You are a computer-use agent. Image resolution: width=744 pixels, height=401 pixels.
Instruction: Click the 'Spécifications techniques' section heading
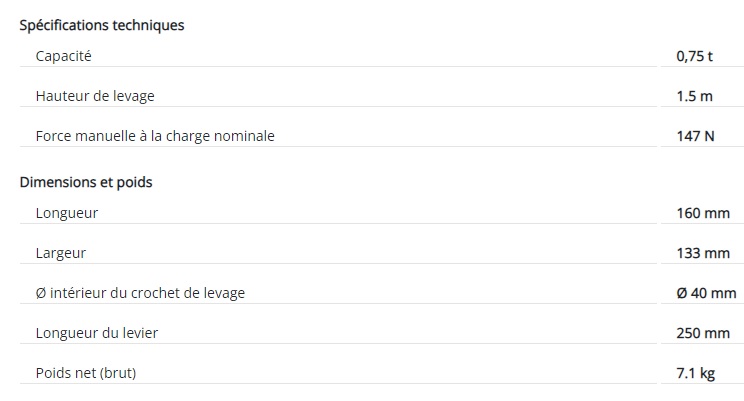click(x=102, y=25)
